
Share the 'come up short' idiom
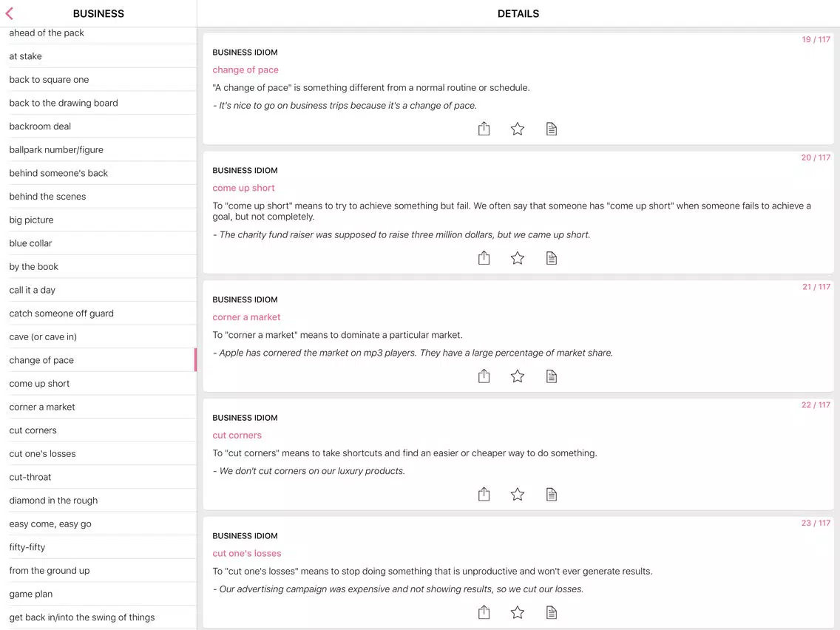(x=484, y=257)
